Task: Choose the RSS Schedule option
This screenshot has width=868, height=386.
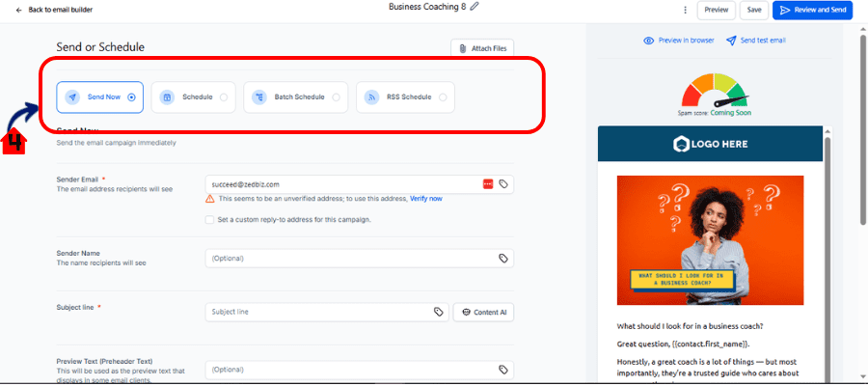Action: [x=442, y=96]
